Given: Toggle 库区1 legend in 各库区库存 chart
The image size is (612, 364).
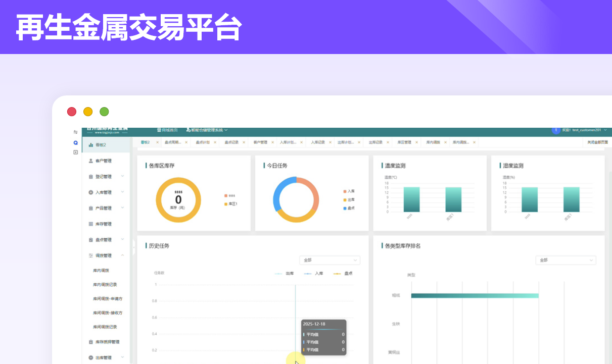Looking at the screenshot, I should coord(231,203).
